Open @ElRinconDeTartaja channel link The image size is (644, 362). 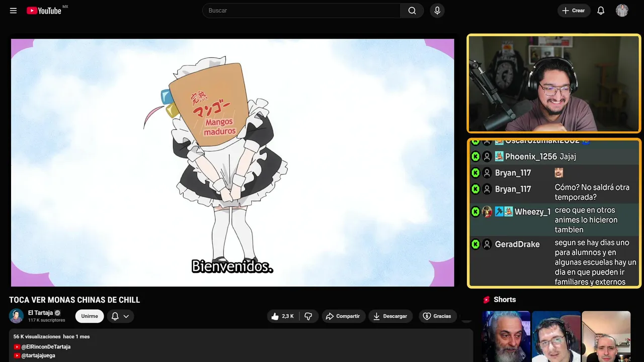46,347
